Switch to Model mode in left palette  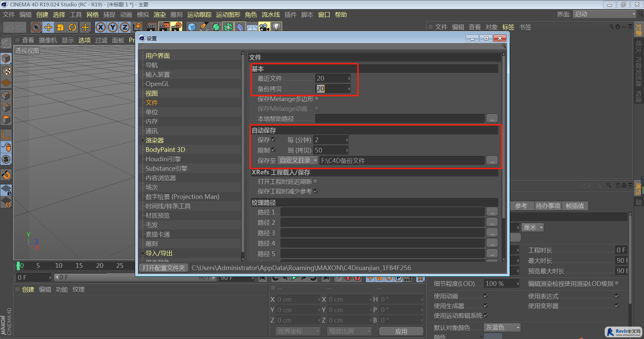tap(6, 59)
